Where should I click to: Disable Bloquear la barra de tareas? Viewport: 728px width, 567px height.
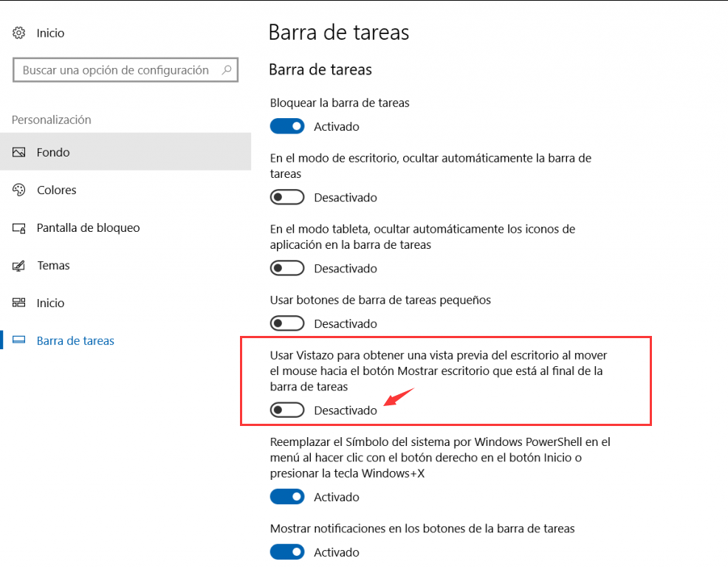287,126
